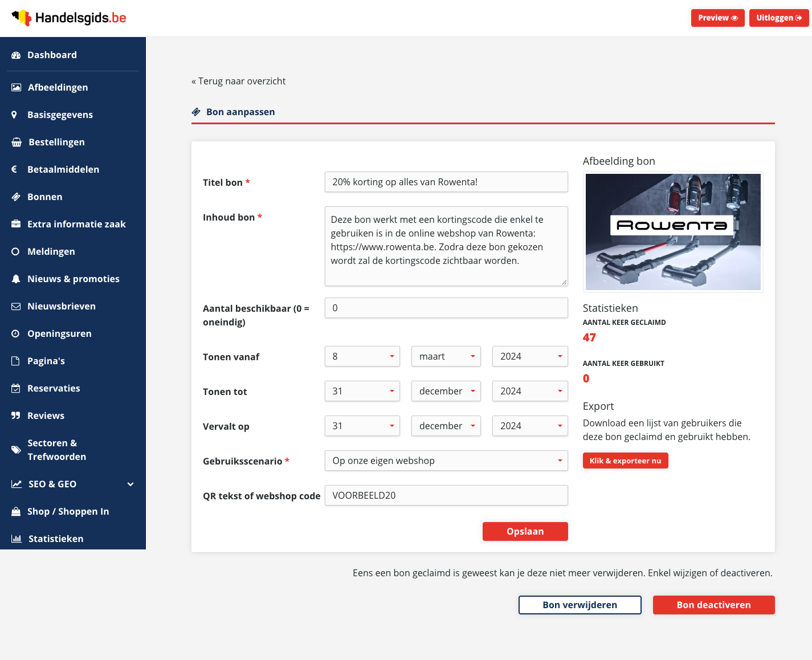The image size is (812, 660).
Task: Click the Afbeeldingen image icon
Action: tap(17, 87)
